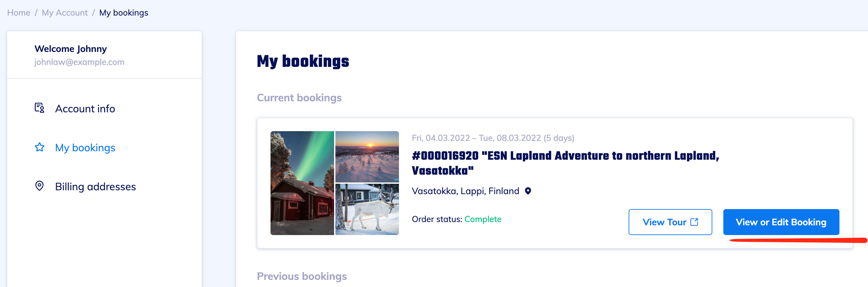Open My Account breadcrumb link

pos(65,13)
